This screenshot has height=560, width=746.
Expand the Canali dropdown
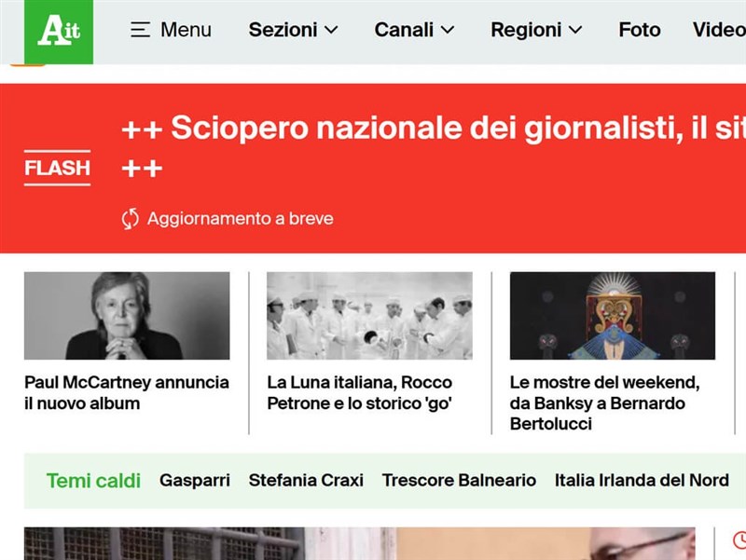pyautogui.click(x=414, y=30)
